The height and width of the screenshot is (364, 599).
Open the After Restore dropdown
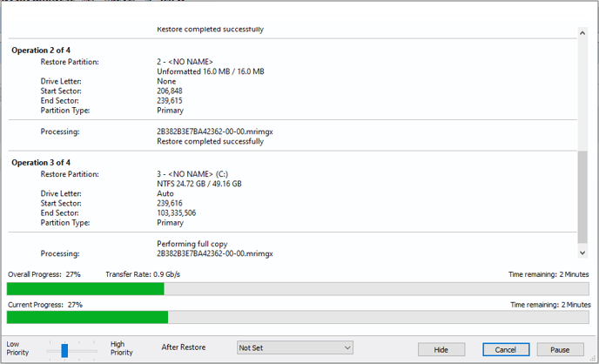pyautogui.click(x=295, y=347)
